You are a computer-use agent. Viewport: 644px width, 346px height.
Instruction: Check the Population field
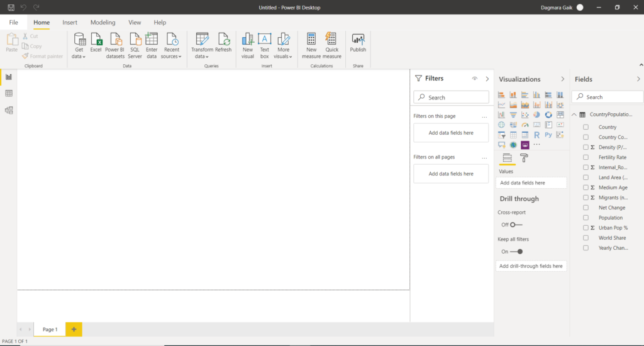[x=586, y=218]
